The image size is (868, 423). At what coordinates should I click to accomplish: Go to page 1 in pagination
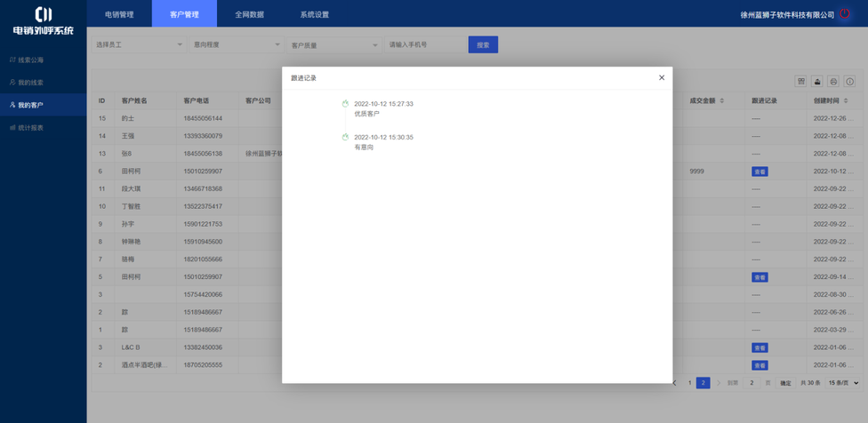point(689,383)
